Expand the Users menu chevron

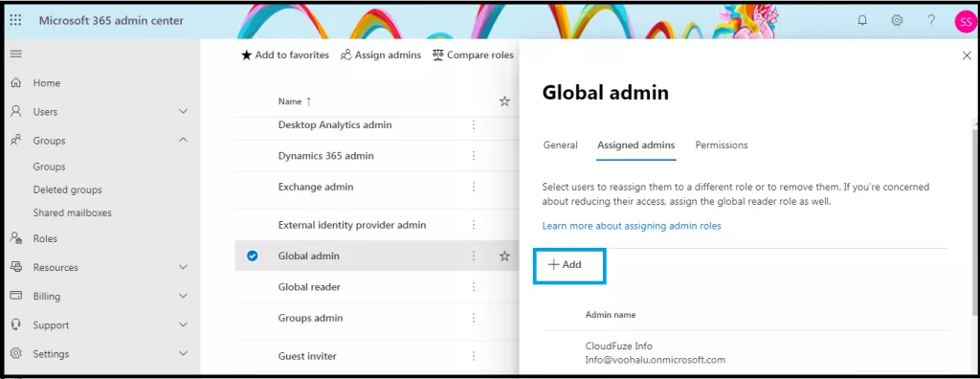tap(183, 111)
